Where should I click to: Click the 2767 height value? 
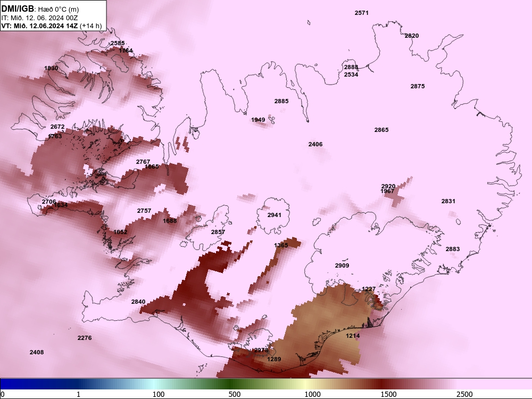[143, 162]
